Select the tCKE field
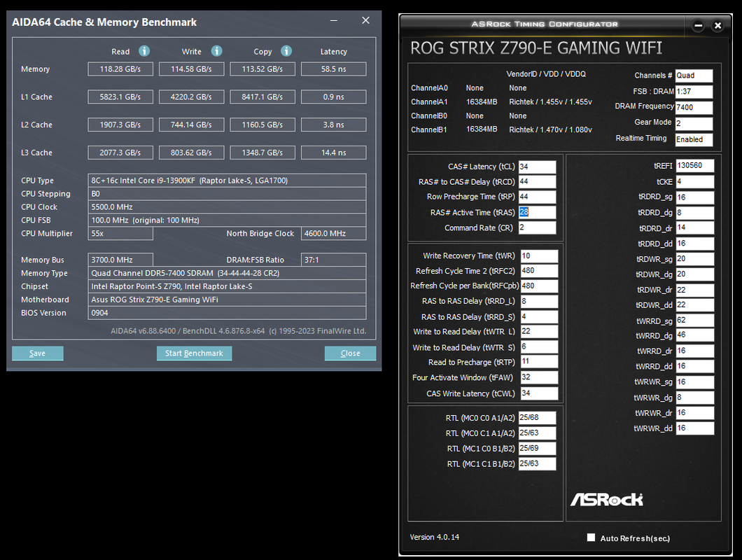The image size is (742, 560). pos(694,182)
